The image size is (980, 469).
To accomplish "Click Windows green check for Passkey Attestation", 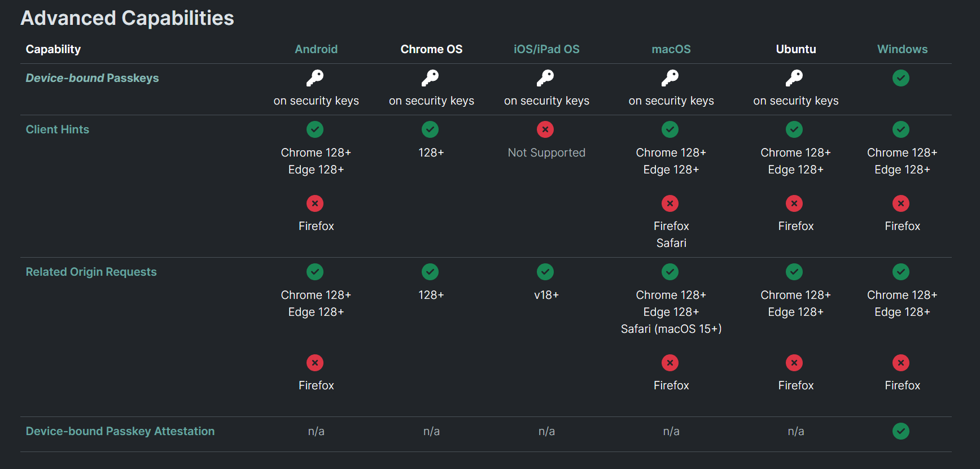I will (901, 431).
